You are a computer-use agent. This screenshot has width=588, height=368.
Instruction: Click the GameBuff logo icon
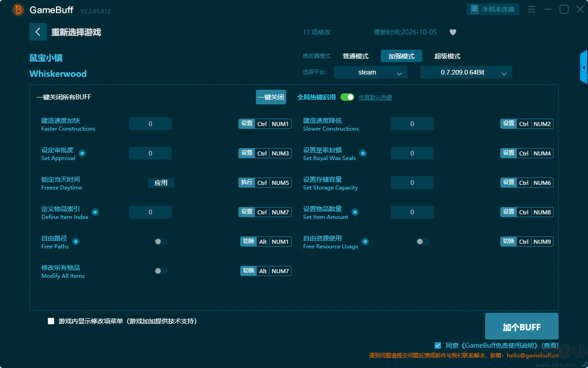[x=18, y=10]
